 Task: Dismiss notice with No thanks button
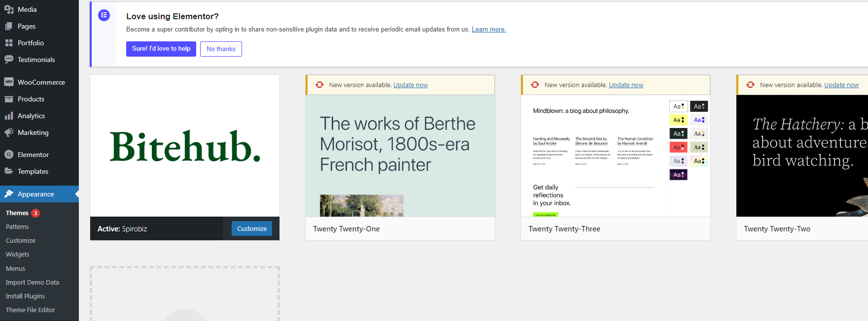point(221,49)
